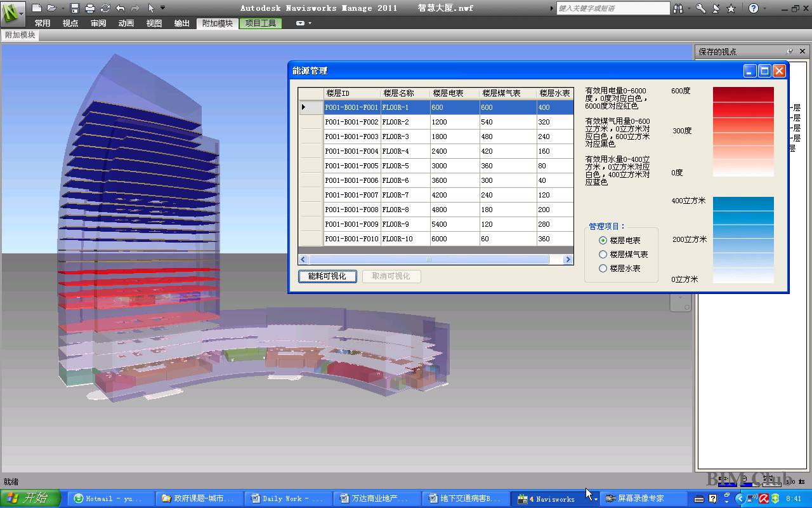Click the table scrollbar left arrow
This screenshot has height=508, width=812.
click(x=303, y=260)
